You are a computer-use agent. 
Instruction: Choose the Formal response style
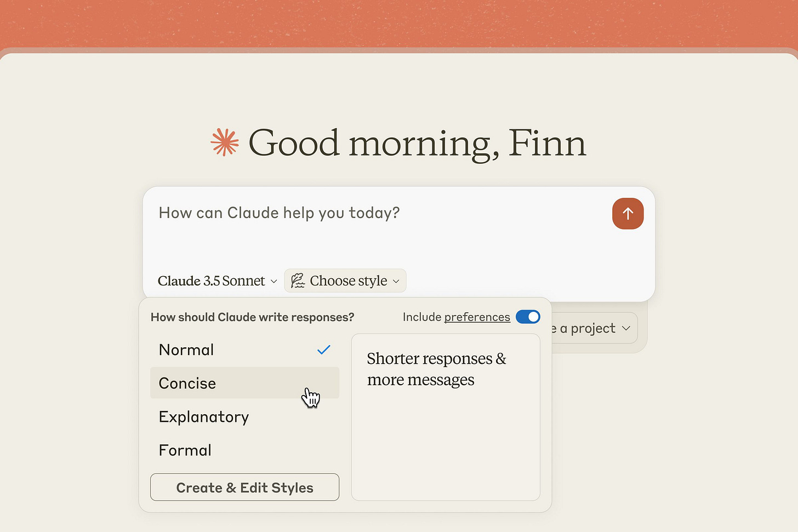pyautogui.click(x=185, y=450)
